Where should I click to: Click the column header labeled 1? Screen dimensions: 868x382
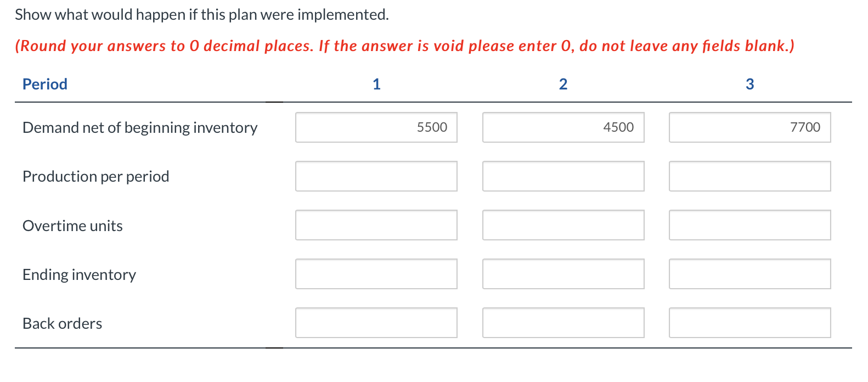tap(376, 83)
